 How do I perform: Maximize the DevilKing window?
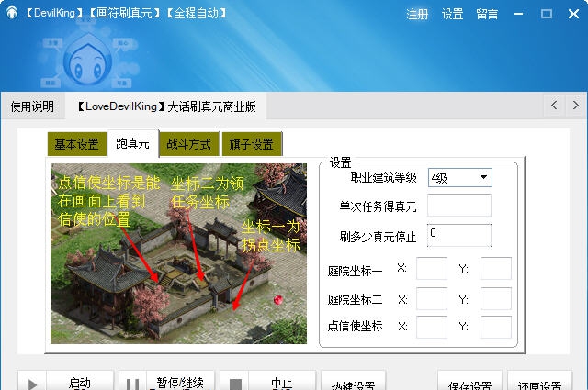tap(547, 14)
